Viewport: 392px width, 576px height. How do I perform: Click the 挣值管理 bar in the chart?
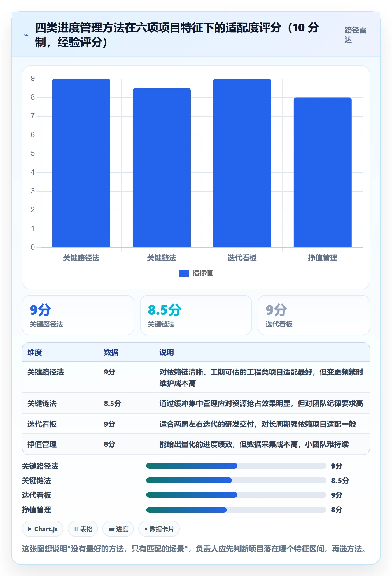tap(323, 172)
